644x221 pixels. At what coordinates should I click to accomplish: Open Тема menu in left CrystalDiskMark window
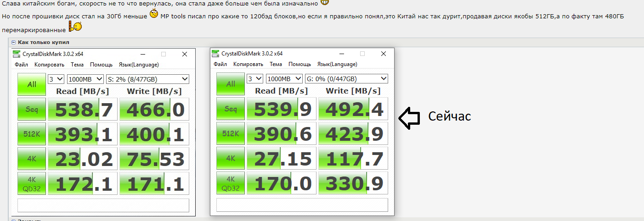click(x=77, y=65)
